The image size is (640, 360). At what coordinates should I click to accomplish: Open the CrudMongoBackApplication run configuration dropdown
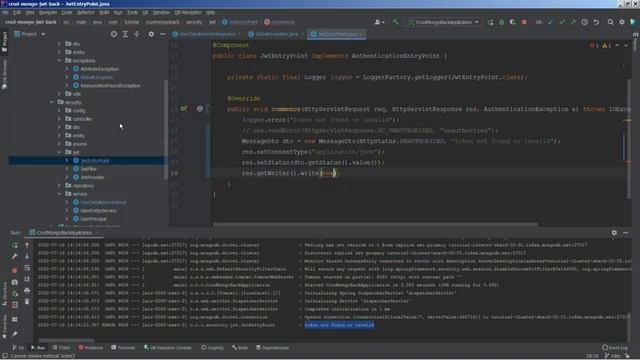[x=444, y=22]
